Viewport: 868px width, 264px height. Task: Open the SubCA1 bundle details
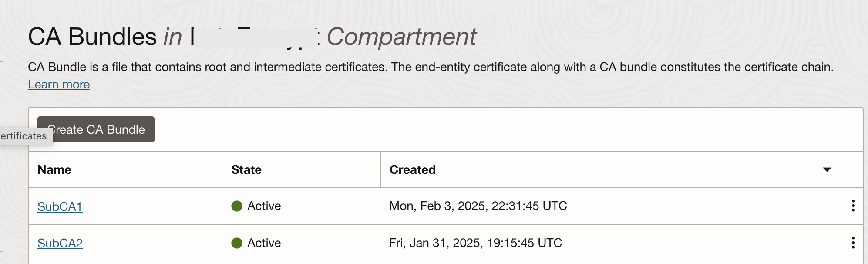point(60,206)
